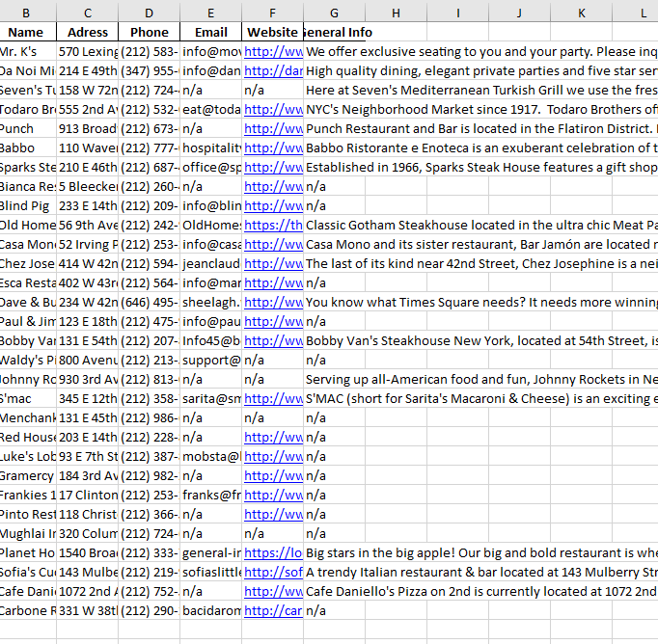
Task: Open website link in Sparks Steak row
Action: point(273,168)
